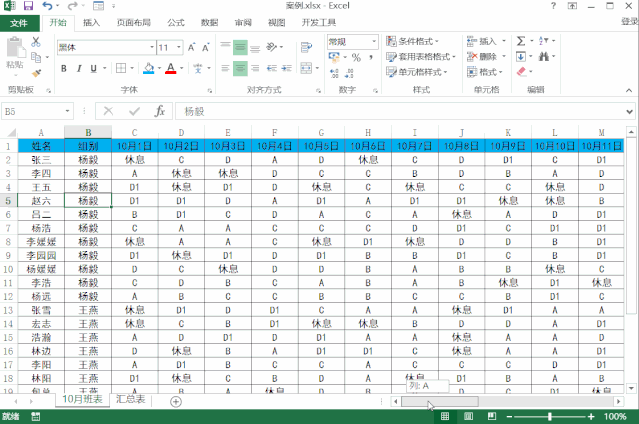Viewport: 639px width, 424px height.
Task: Align text to the right
Action: [x=255, y=68]
